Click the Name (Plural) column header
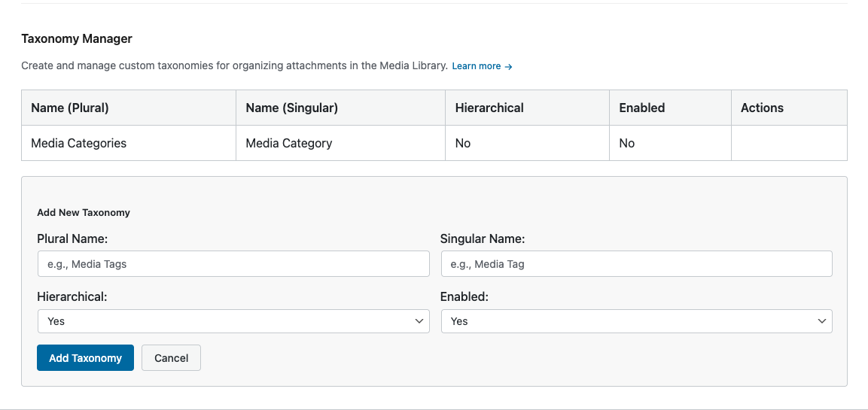This screenshot has width=868, height=410. tap(70, 108)
